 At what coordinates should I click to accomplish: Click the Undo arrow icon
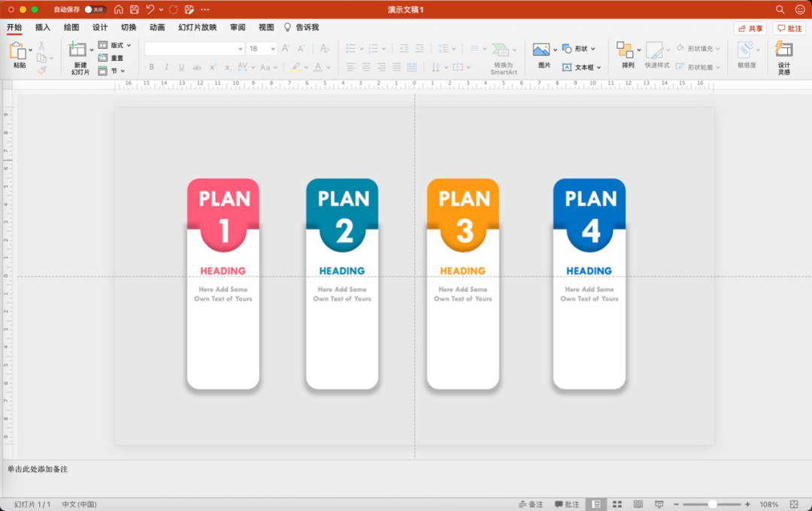(150, 10)
